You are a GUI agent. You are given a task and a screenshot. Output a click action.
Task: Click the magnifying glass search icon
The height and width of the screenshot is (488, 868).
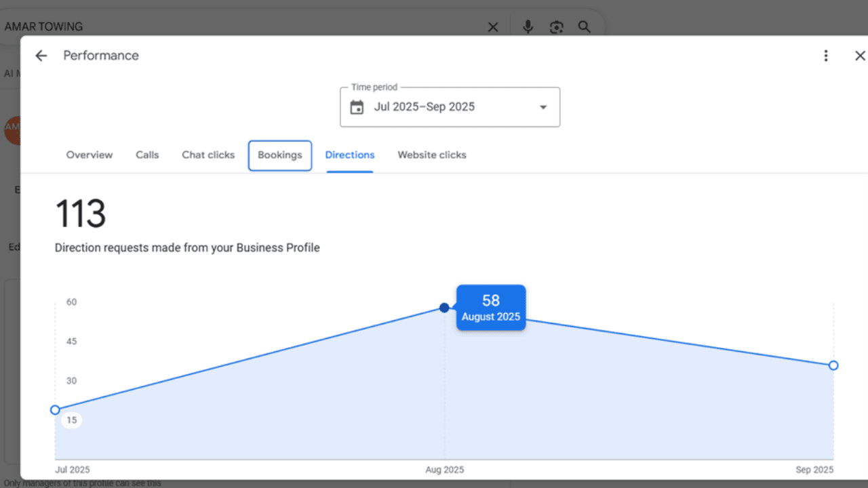point(584,27)
